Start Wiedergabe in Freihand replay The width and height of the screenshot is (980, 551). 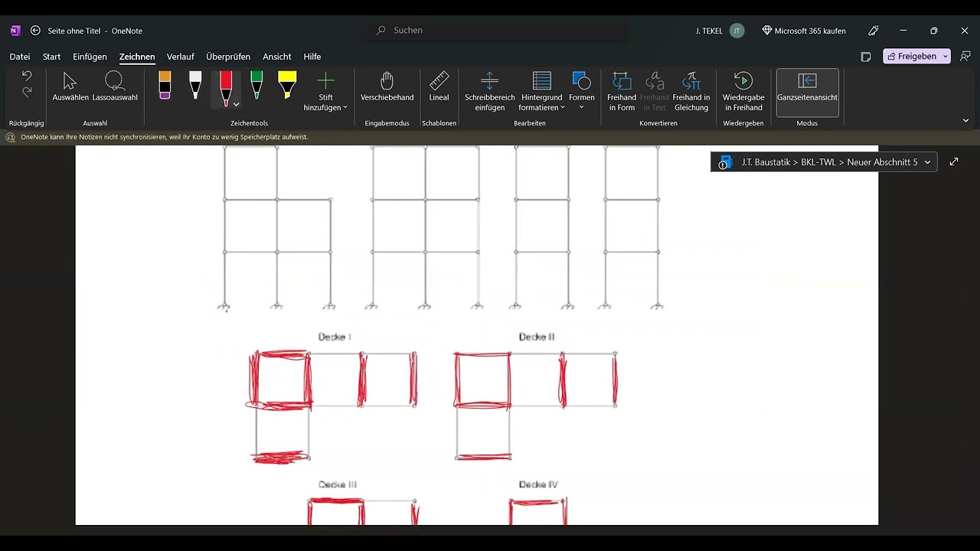pyautogui.click(x=743, y=92)
